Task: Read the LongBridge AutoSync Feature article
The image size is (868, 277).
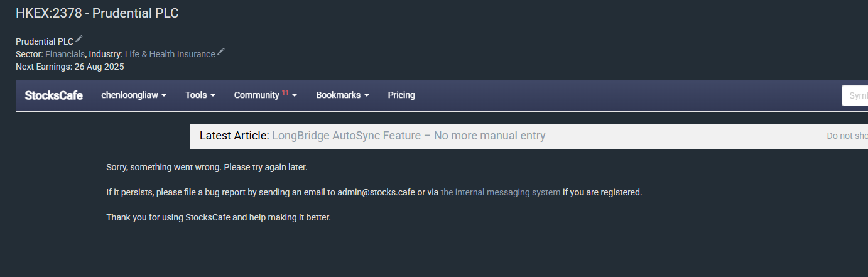Action: pos(409,136)
